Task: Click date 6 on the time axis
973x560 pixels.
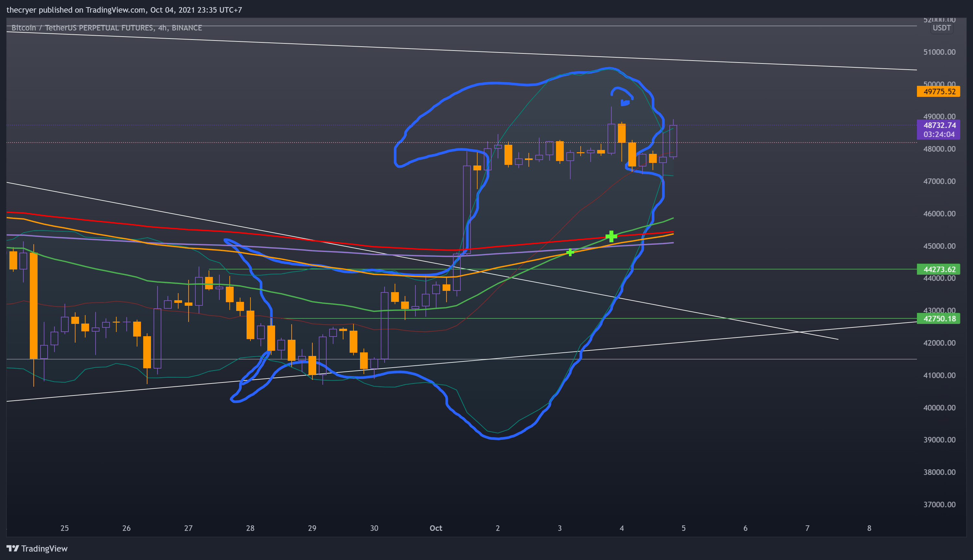Action: click(x=745, y=528)
